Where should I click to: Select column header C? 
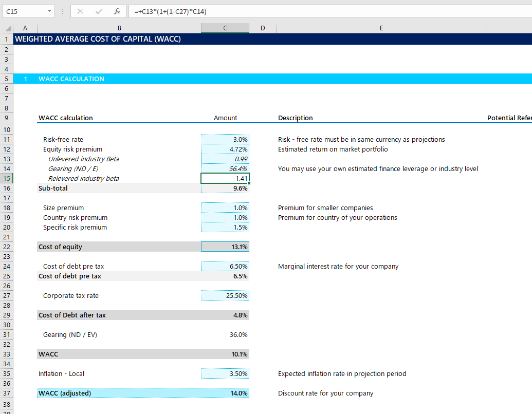[x=225, y=28]
